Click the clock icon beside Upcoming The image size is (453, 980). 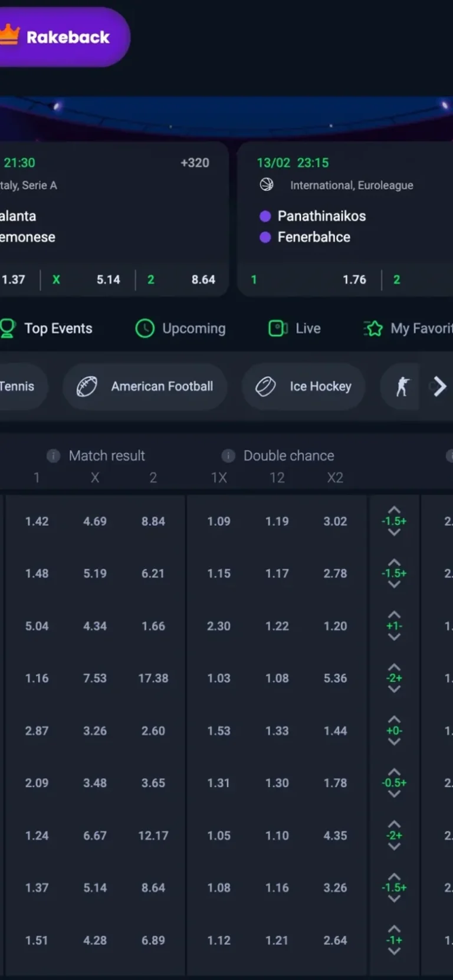(x=145, y=328)
